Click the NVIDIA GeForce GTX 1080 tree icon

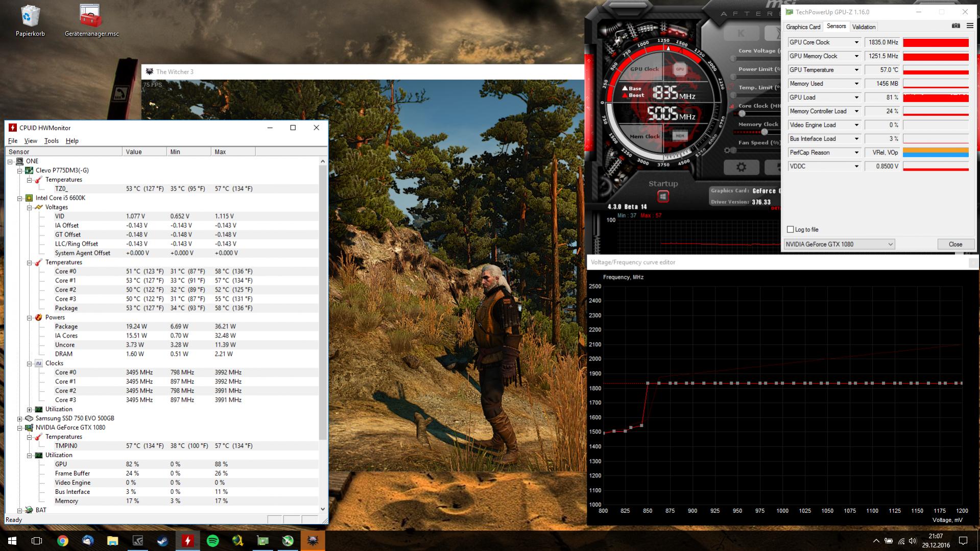[30, 428]
